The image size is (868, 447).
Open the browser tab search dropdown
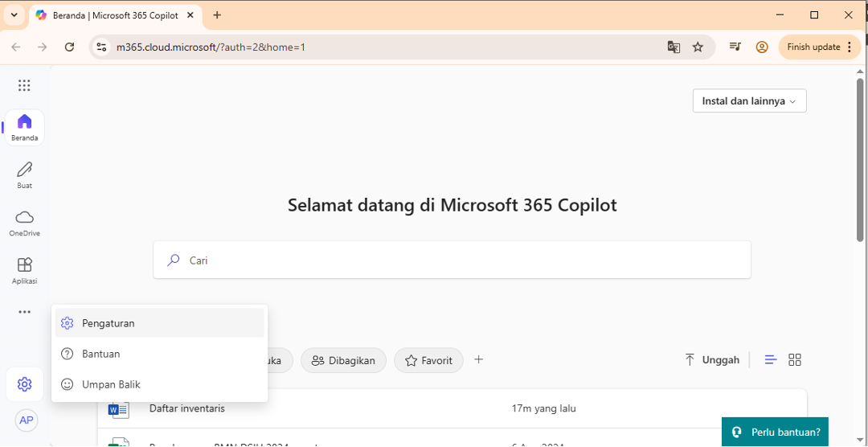tap(14, 15)
